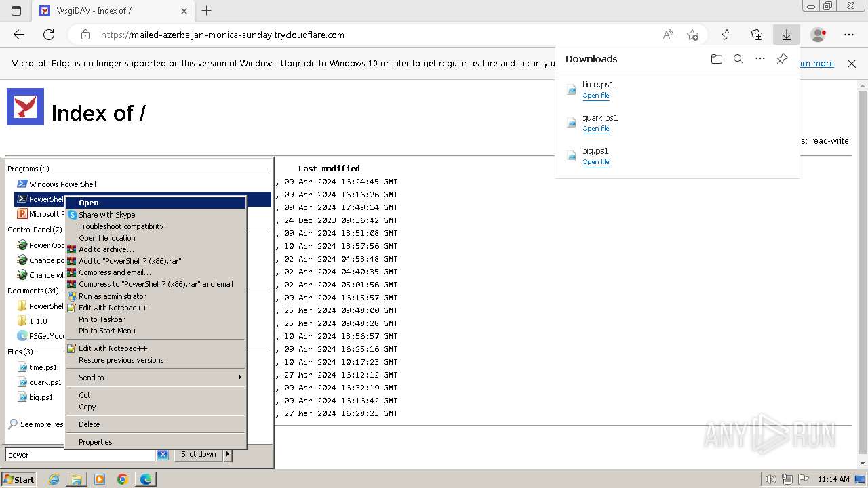The width and height of the screenshot is (868, 488).
Task: Open More options in Downloads panel
Action: (760, 59)
